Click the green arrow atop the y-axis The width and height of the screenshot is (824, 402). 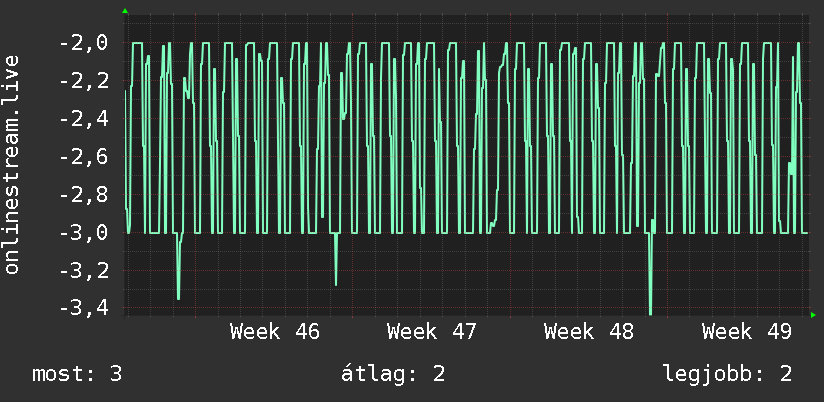click(x=125, y=11)
